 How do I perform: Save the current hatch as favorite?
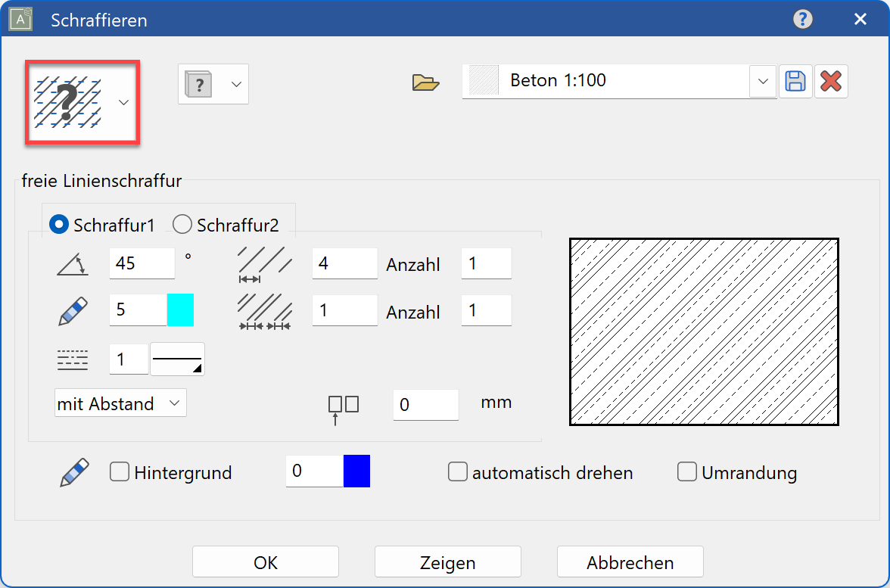point(795,82)
